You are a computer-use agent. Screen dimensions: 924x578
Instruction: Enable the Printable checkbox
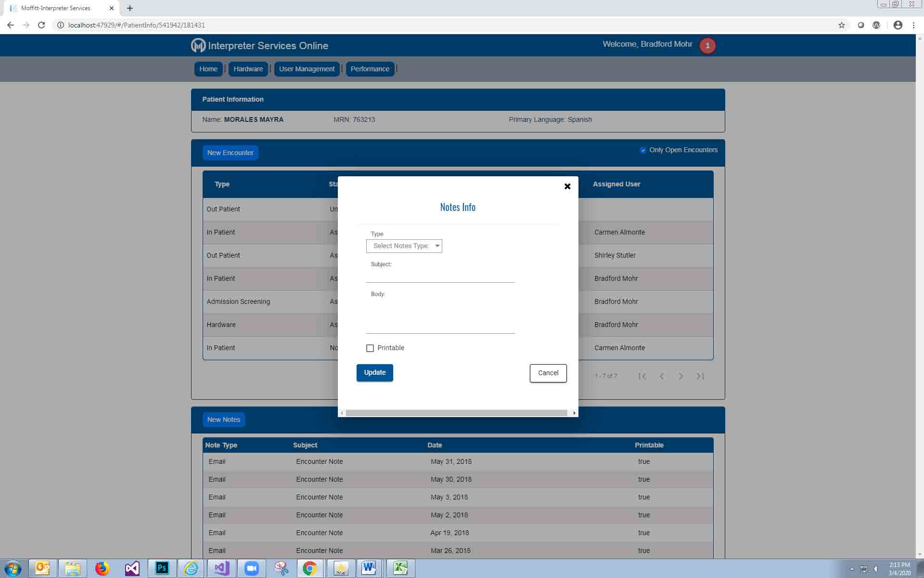(370, 348)
